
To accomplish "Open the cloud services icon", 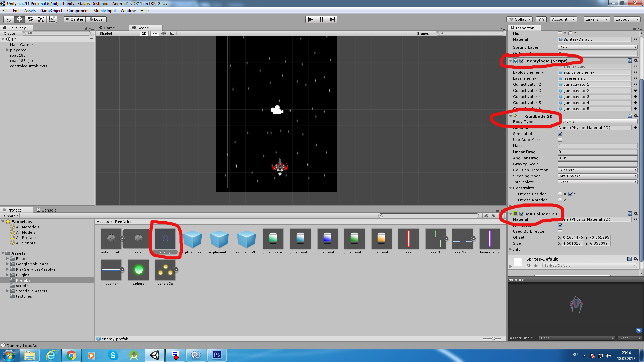I will pos(541,19).
